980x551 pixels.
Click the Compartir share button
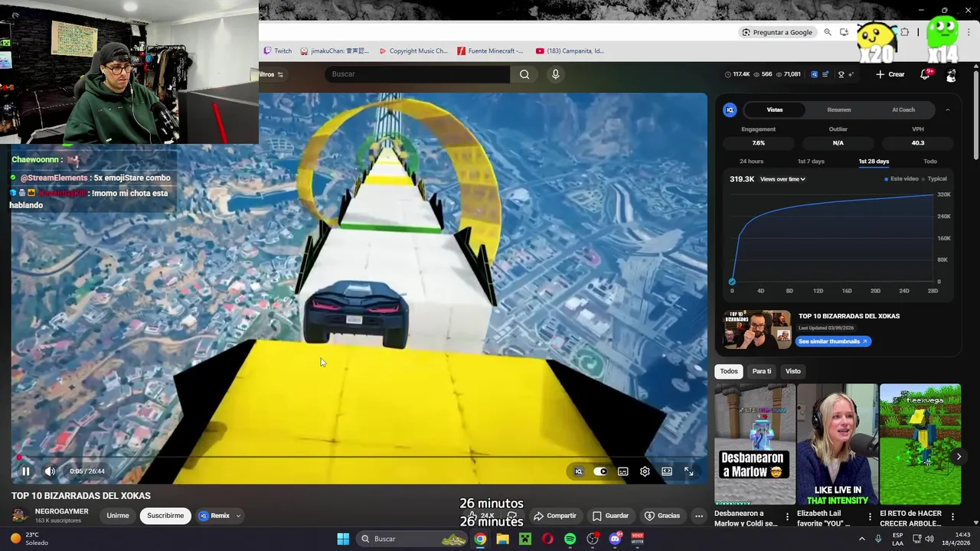pos(555,516)
